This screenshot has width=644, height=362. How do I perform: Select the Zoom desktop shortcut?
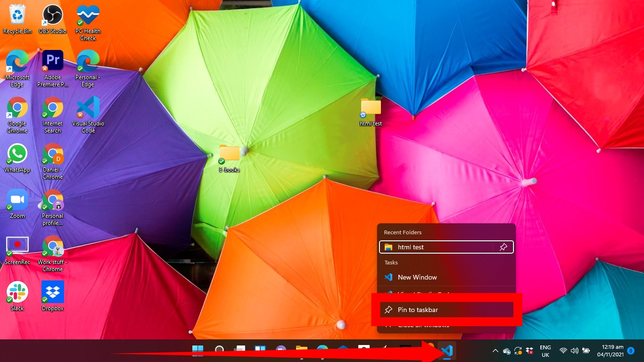coord(17,204)
